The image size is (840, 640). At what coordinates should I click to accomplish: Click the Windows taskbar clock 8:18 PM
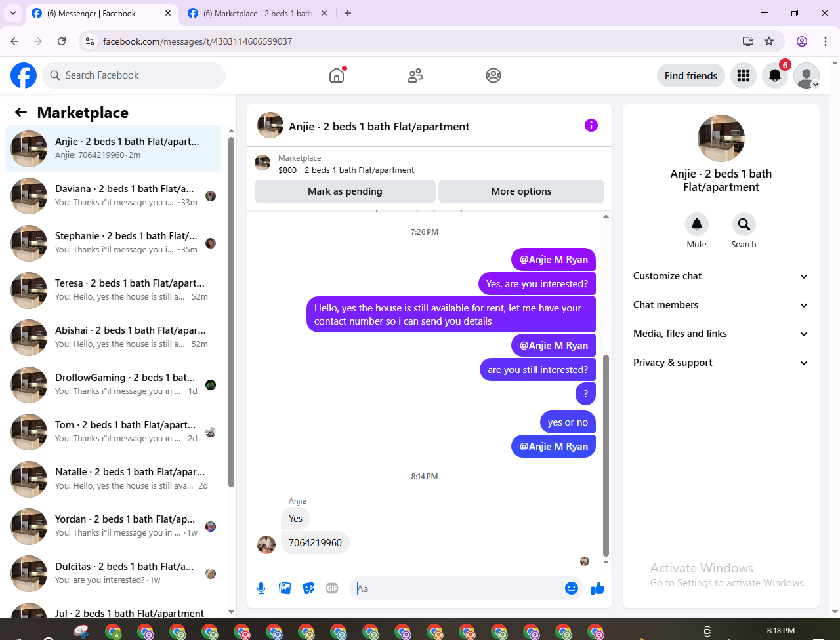point(781,631)
